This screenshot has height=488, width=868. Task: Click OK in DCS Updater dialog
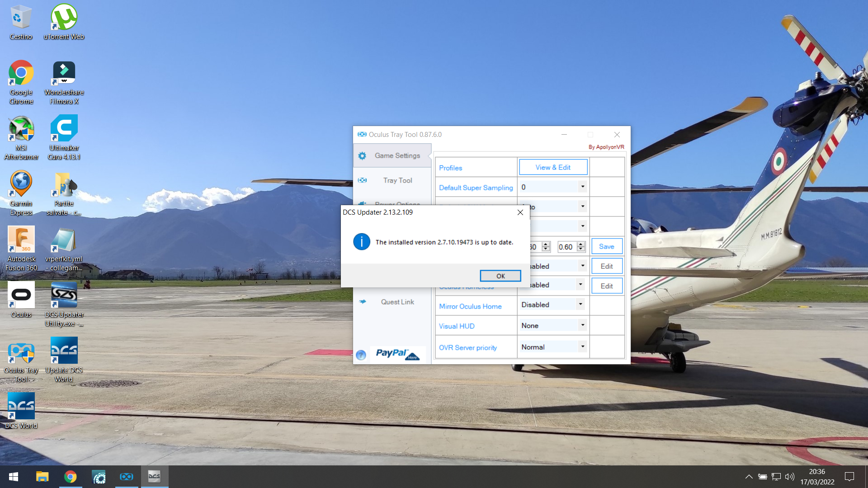click(x=500, y=276)
